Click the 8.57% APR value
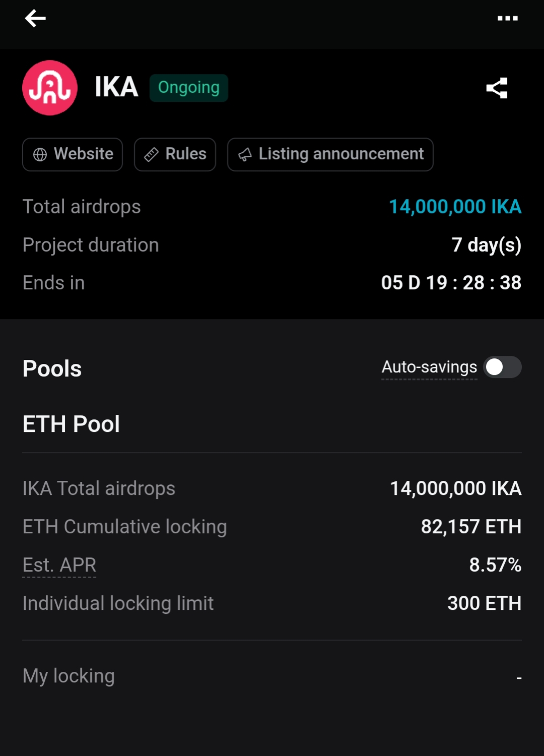 point(495,565)
